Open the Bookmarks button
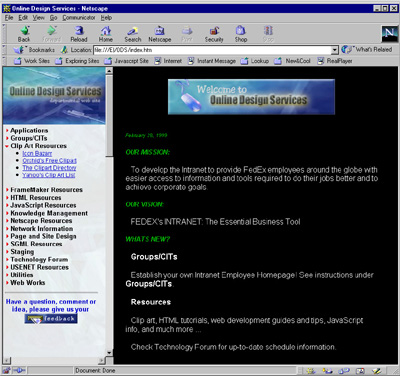 tap(34, 50)
